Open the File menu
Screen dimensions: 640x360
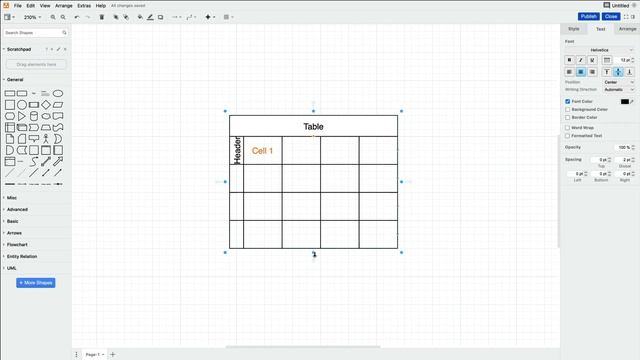(x=18, y=6)
